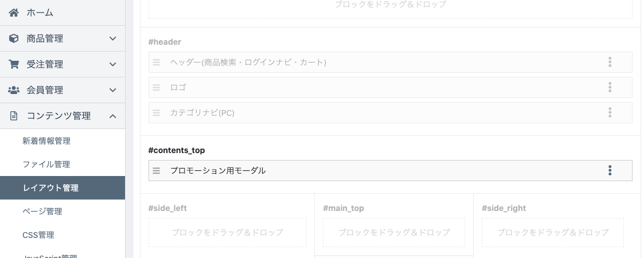Expand the 受注管理 menu chevron
Image resolution: width=644 pixels, height=258 pixels.
click(x=112, y=64)
